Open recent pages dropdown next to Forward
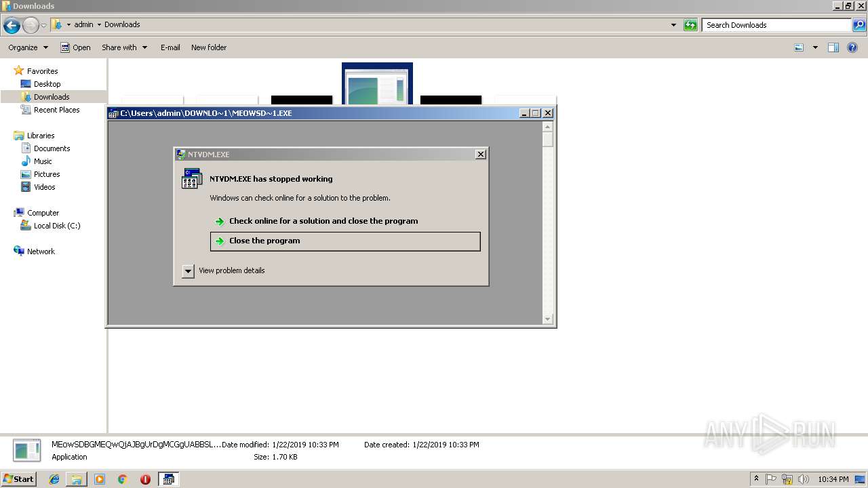 tap(44, 26)
